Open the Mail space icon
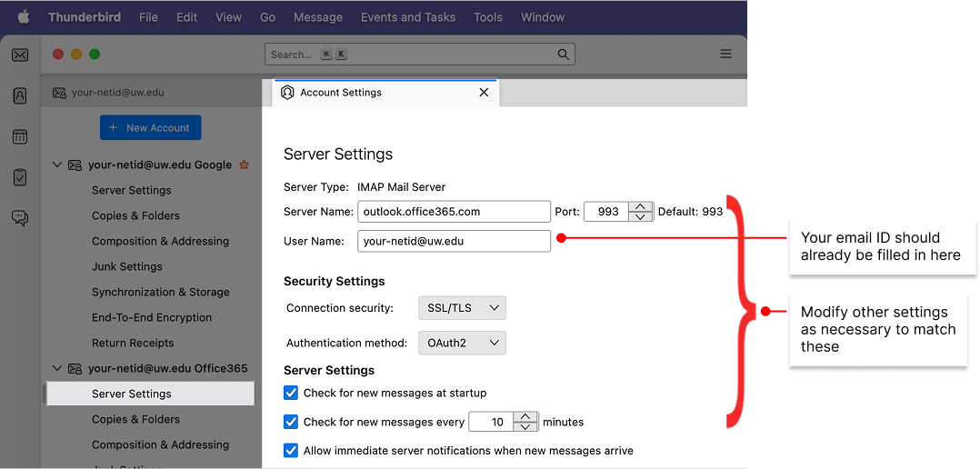 coord(20,55)
